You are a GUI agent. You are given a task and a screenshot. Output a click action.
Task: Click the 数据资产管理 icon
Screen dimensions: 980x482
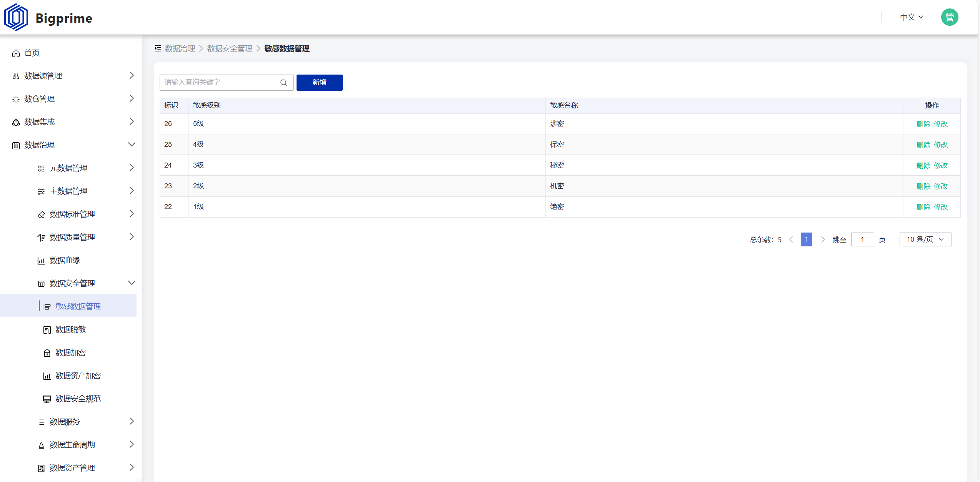pos(41,468)
